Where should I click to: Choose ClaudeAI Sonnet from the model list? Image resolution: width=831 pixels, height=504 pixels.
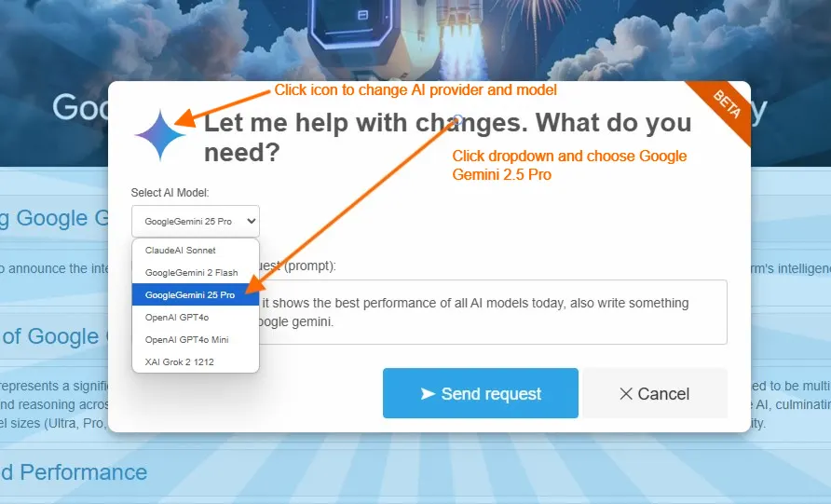(x=196, y=251)
